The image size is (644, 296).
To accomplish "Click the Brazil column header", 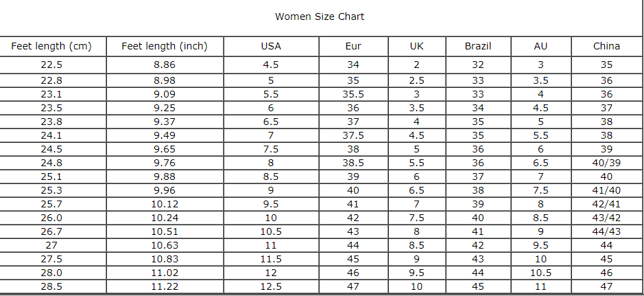I will tap(478, 47).
